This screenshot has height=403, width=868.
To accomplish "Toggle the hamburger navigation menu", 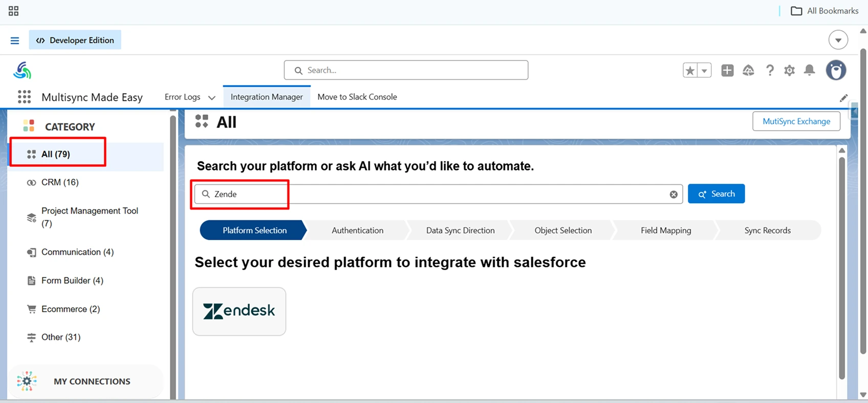I will 15,40.
